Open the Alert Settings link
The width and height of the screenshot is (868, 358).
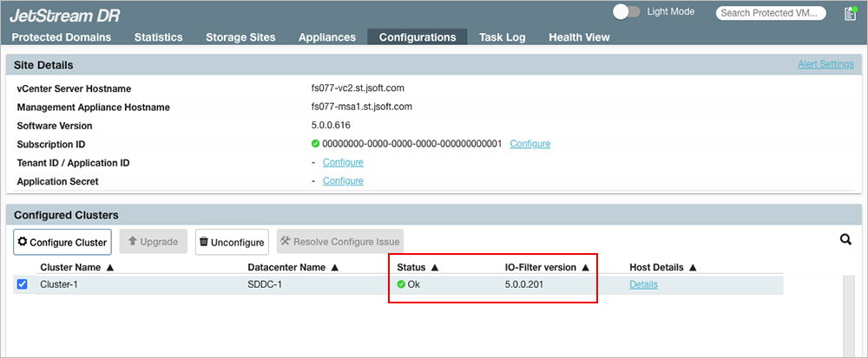pos(825,64)
